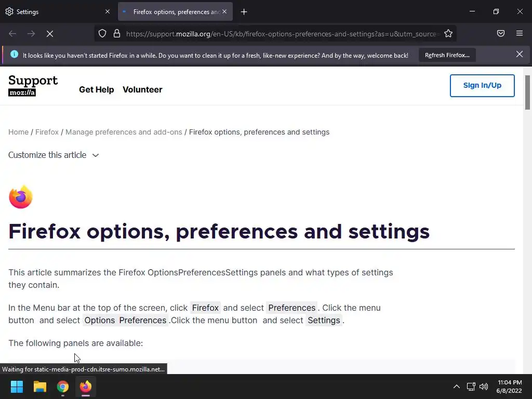Click the URL address bar

click(x=282, y=34)
